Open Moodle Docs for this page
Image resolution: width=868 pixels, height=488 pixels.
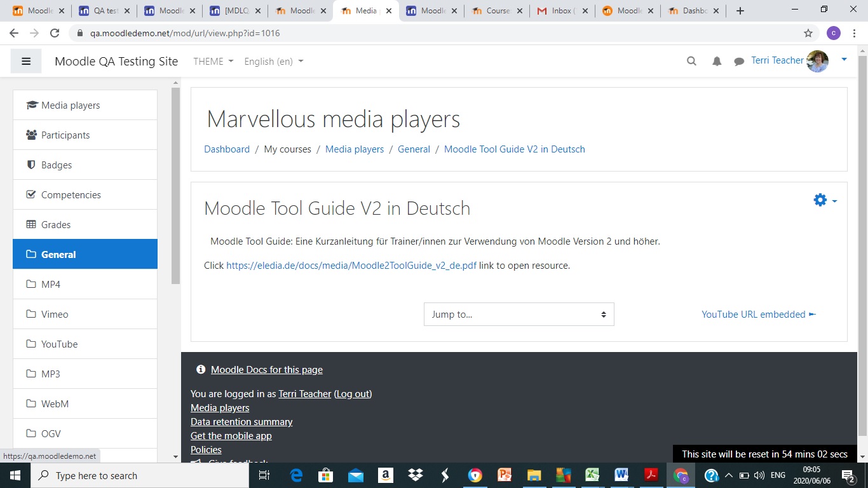[x=267, y=370]
